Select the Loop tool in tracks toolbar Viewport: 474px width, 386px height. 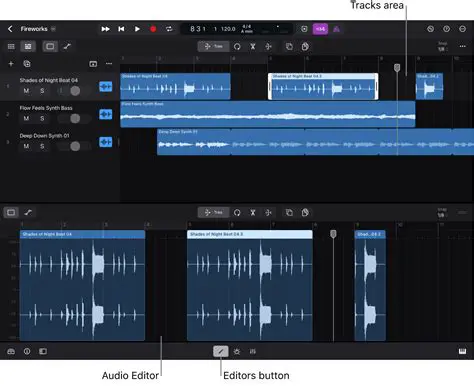click(237, 46)
